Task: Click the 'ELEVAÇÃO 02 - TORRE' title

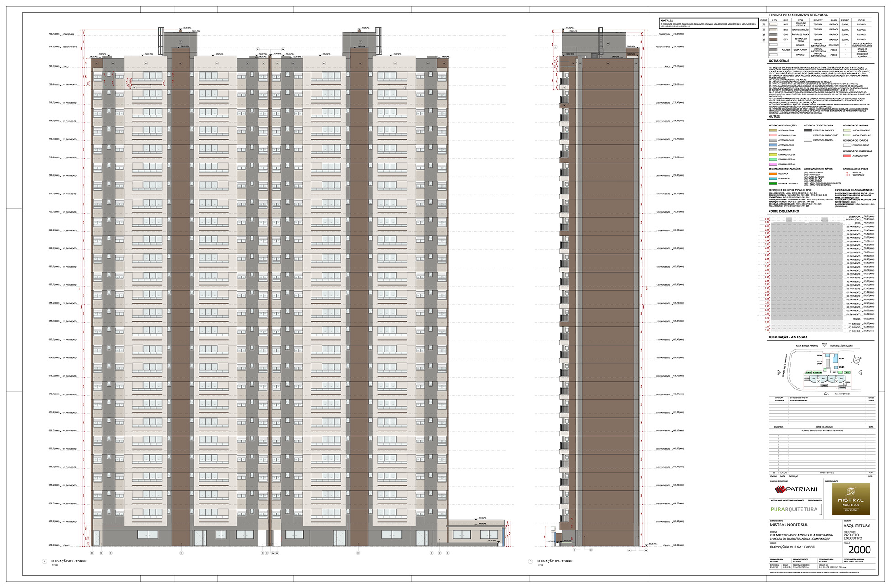Action: click(554, 561)
